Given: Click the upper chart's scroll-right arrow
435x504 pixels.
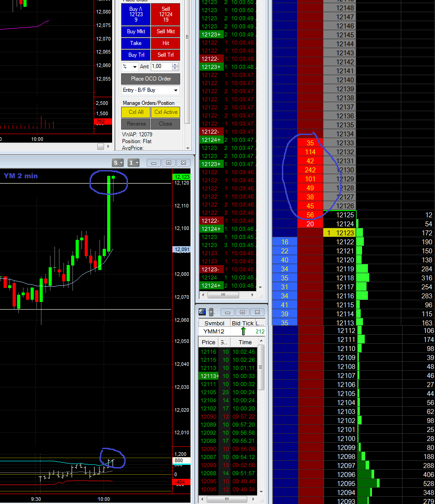Looking at the screenshot, I should (109, 147).
